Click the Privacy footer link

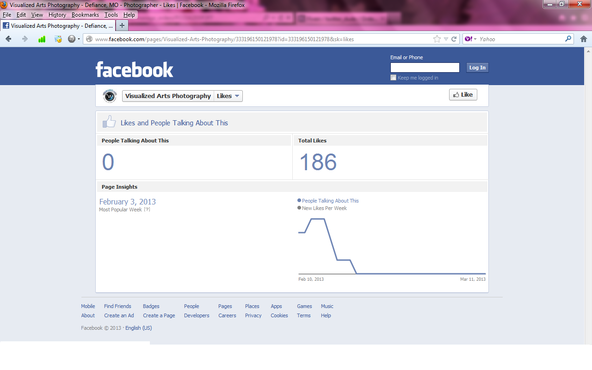click(x=253, y=316)
